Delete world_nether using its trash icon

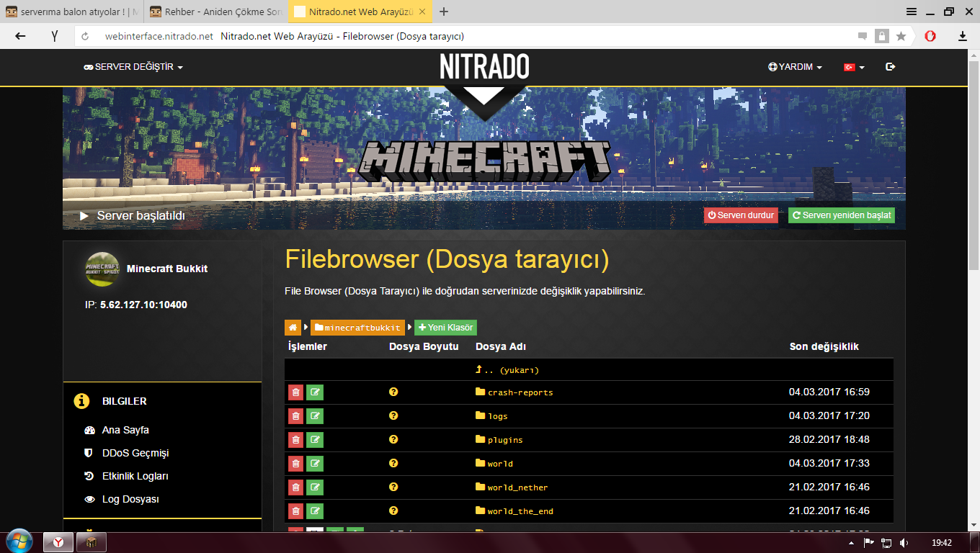[295, 487]
